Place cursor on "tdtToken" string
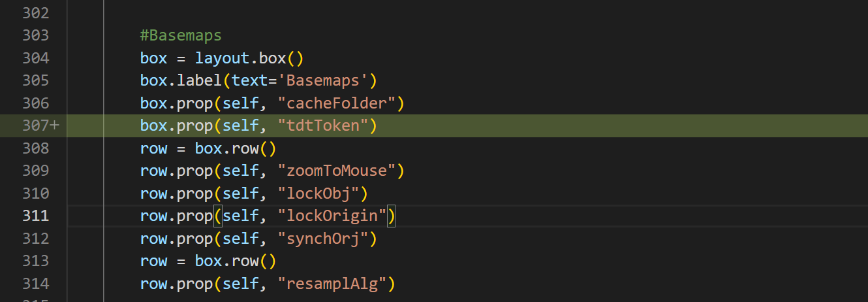This screenshot has width=868, height=302. (323, 126)
